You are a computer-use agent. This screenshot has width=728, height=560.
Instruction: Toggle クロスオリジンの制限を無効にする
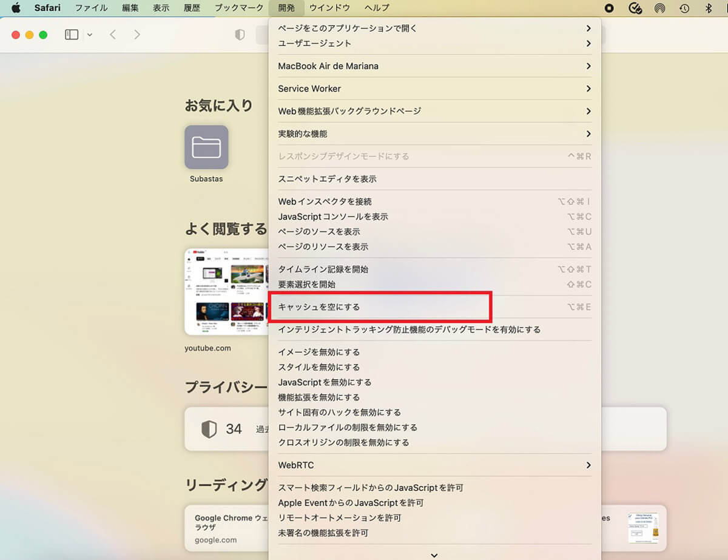tap(435, 442)
